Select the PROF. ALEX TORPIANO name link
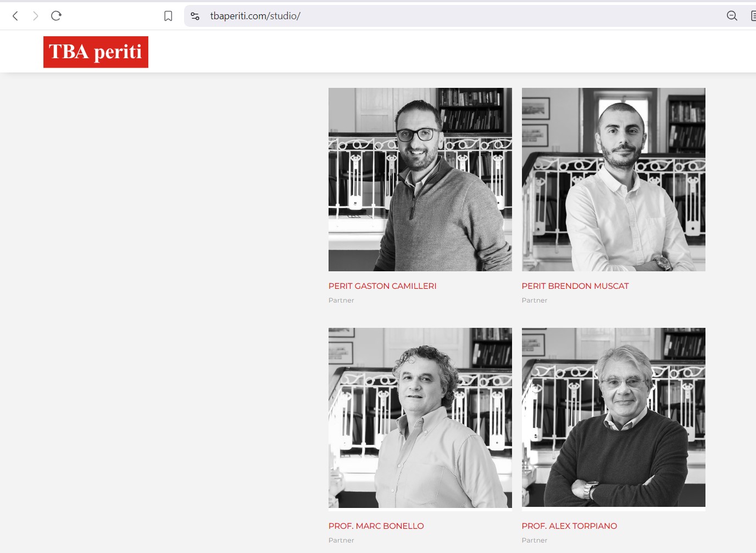 point(569,526)
